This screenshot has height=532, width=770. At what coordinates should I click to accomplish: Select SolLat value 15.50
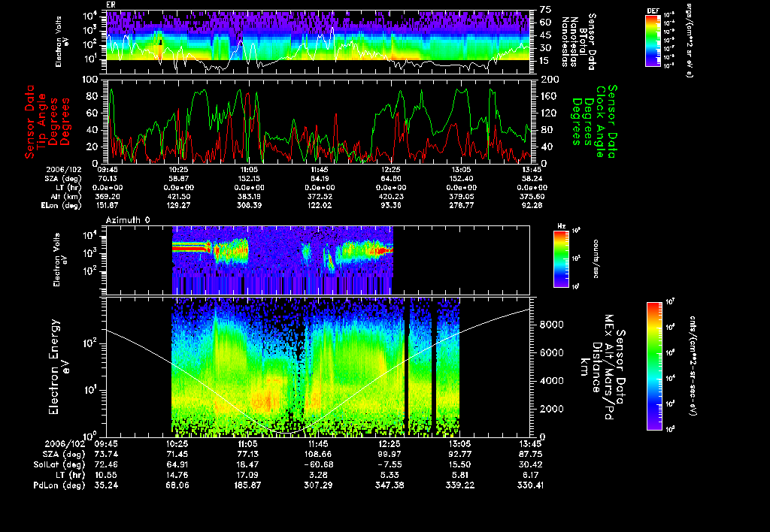pyautogui.click(x=459, y=464)
